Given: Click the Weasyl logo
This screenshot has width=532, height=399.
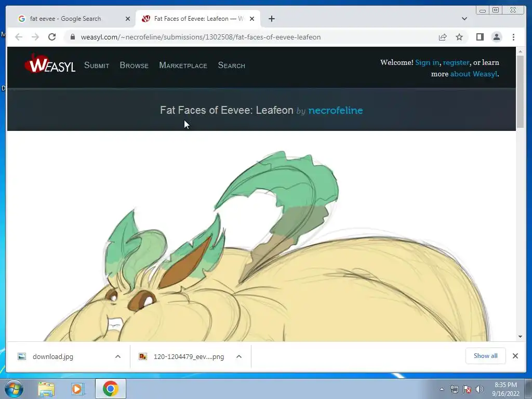Looking at the screenshot, I should (50, 64).
